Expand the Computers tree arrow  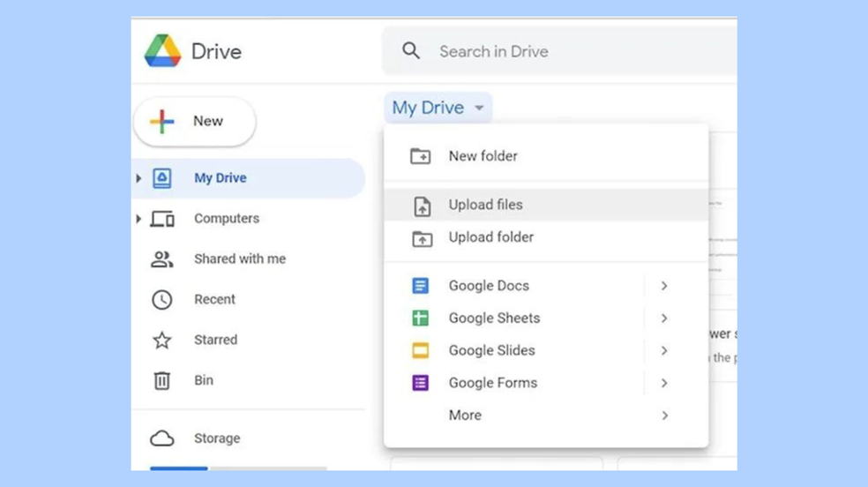point(138,219)
